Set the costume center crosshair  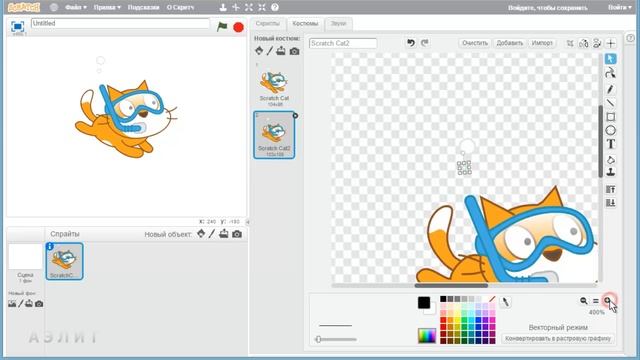click(x=611, y=43)
